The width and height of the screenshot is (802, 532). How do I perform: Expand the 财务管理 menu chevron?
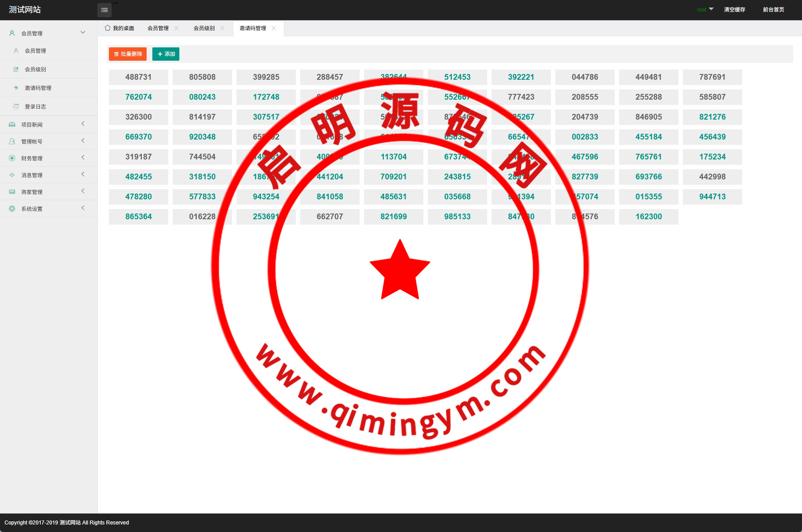83,158
